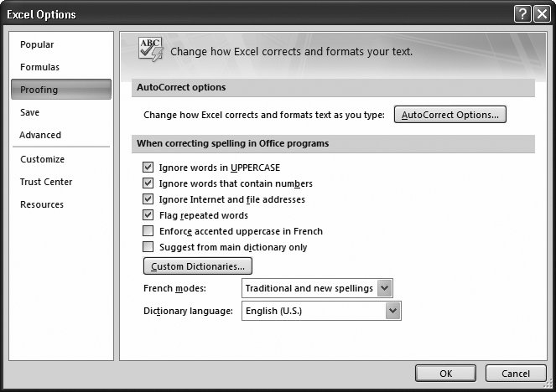
Task: Uncheck Flag repeated words option
Action: 148,215
